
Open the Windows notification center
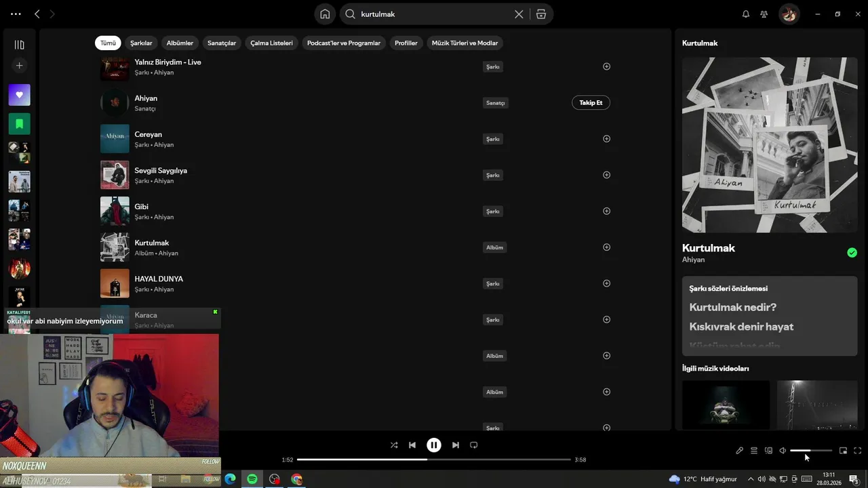pos(854,479)
